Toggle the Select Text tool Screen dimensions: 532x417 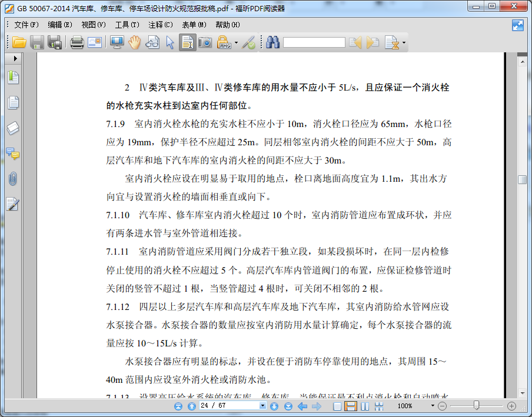coord(188,42)
